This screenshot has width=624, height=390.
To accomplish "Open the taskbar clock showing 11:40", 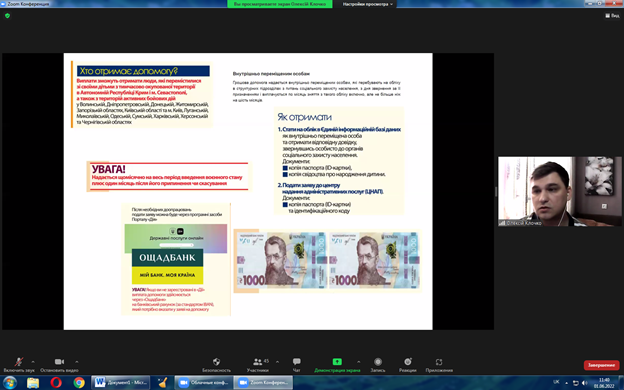I will click(604, 383).
